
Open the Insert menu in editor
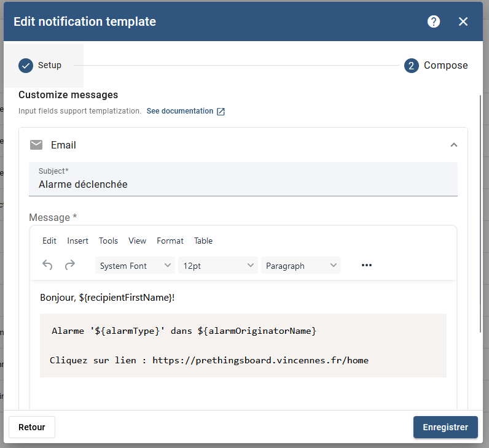pos(77,241)
